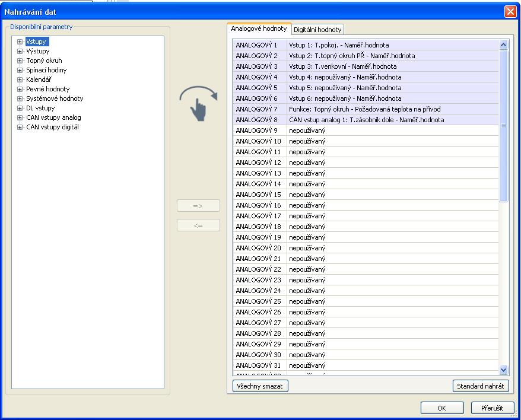Click the => add parameter button
Image resolution: width=521 pixels, height=420 pixels.
point(198,206)
